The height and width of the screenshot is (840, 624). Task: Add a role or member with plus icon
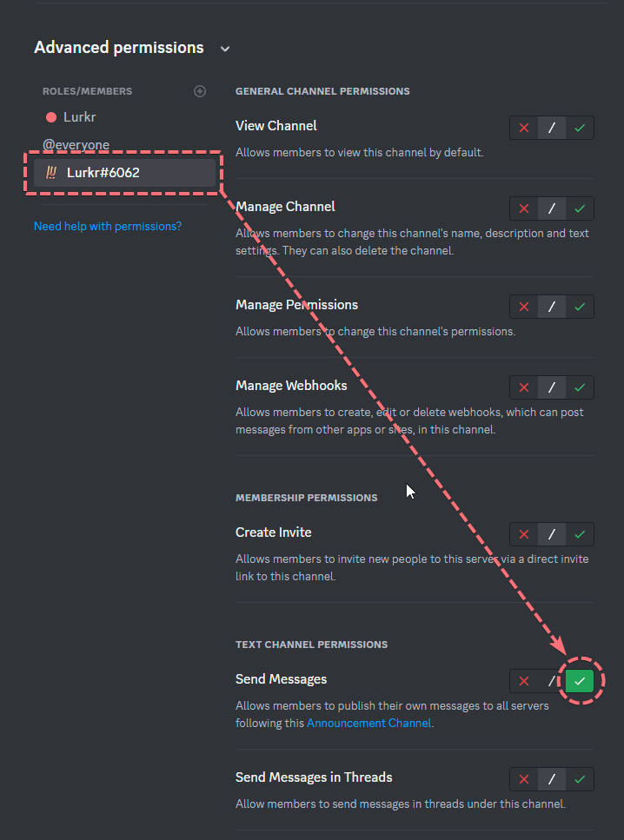pyautogui.click(x=199, y=91)
